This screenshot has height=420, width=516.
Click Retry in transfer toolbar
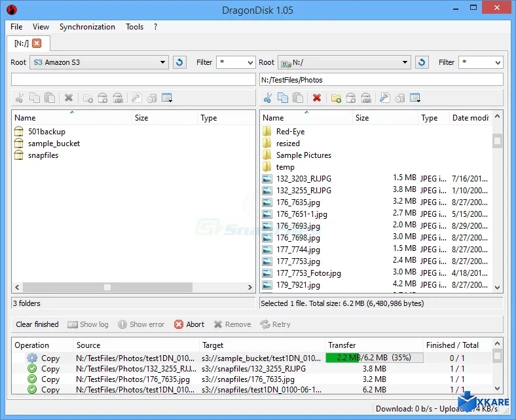click(275, 324)
